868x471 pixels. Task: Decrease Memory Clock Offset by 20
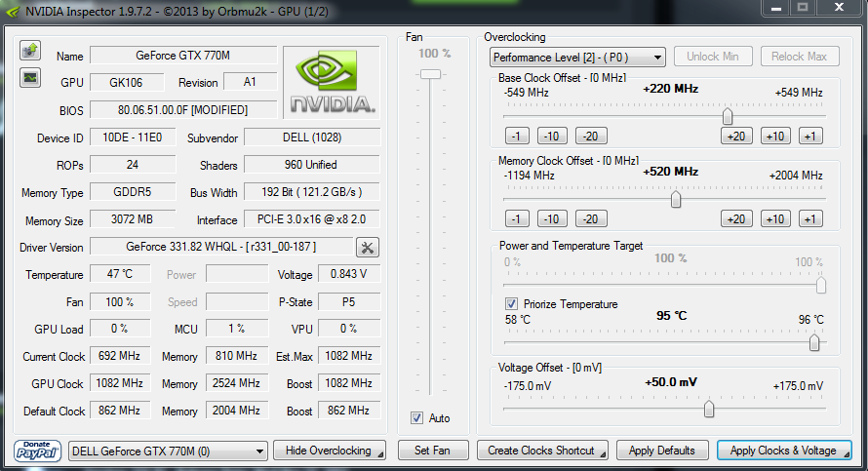[591, 219]
